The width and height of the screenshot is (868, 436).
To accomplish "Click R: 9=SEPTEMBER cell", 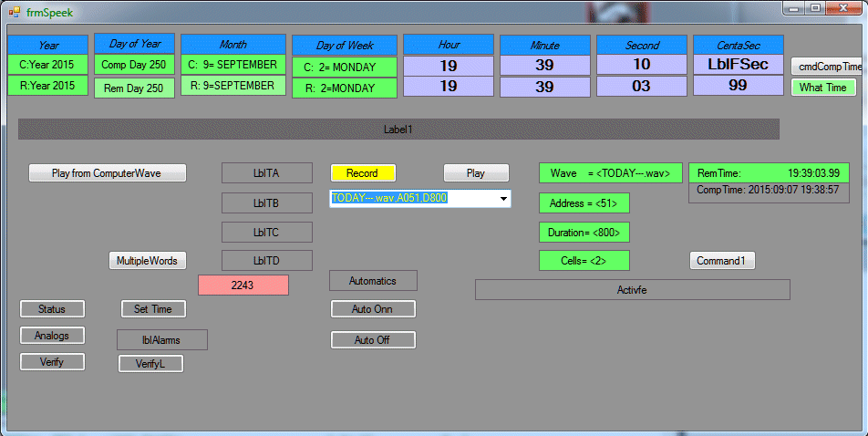I will (233, 86).
